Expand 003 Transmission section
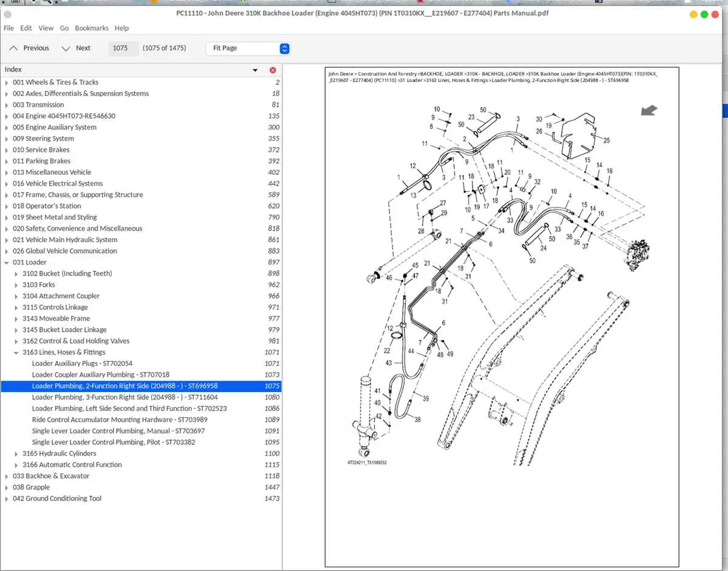728x571 pixels. (x=7, y=105)
